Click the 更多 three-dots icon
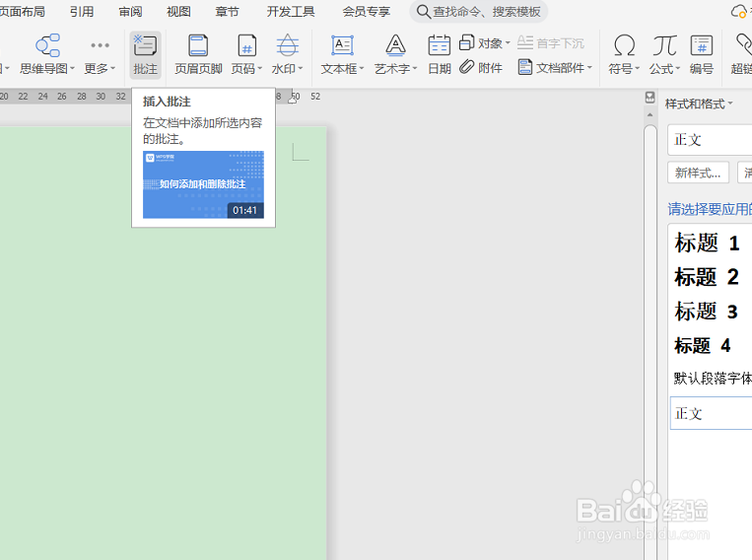752x560 pixels. pos(100,45)
